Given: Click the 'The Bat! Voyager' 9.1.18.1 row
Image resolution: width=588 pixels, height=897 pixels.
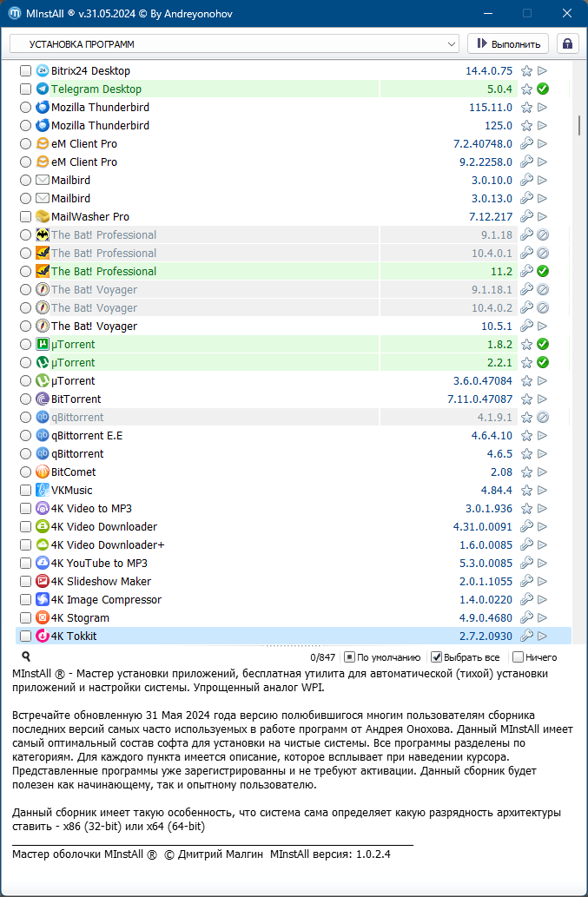Looking at the screenshot, I should coord(294,289).
